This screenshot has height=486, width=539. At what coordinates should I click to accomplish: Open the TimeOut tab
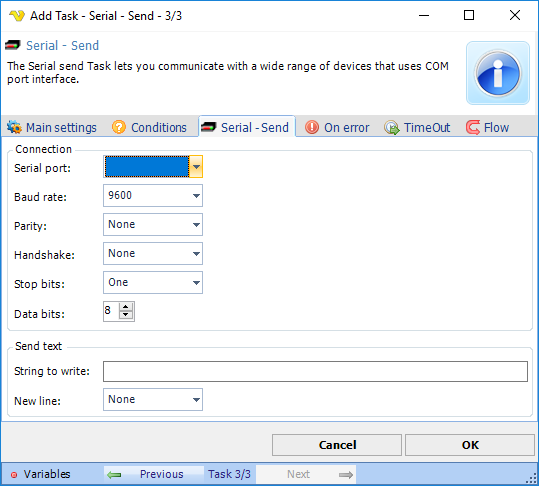coord(417,128)
